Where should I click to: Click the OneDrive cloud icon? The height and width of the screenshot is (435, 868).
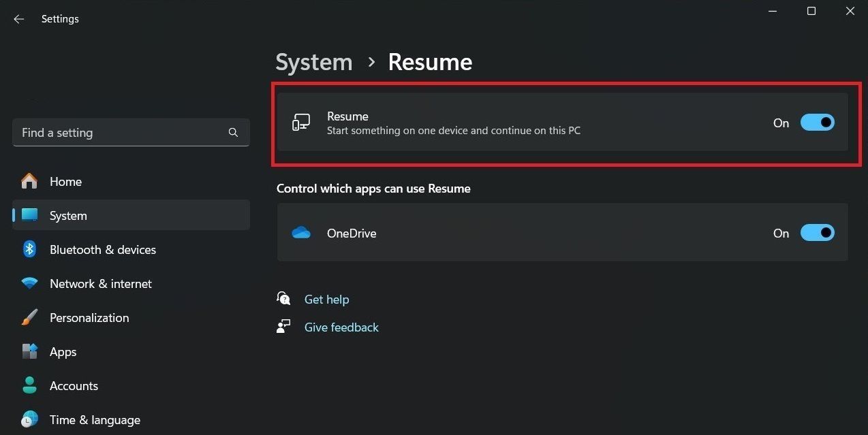pos(301,233)
